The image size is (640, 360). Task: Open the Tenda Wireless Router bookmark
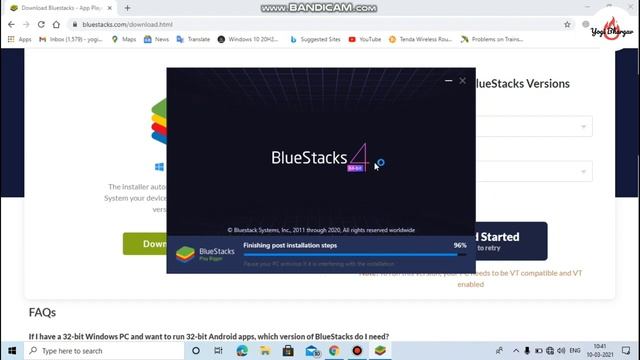420,39
